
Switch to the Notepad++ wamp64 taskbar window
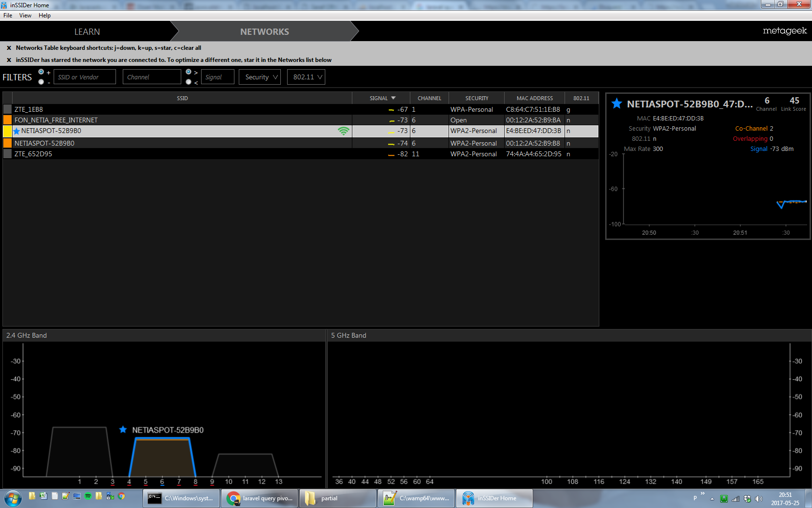(416, 498)
